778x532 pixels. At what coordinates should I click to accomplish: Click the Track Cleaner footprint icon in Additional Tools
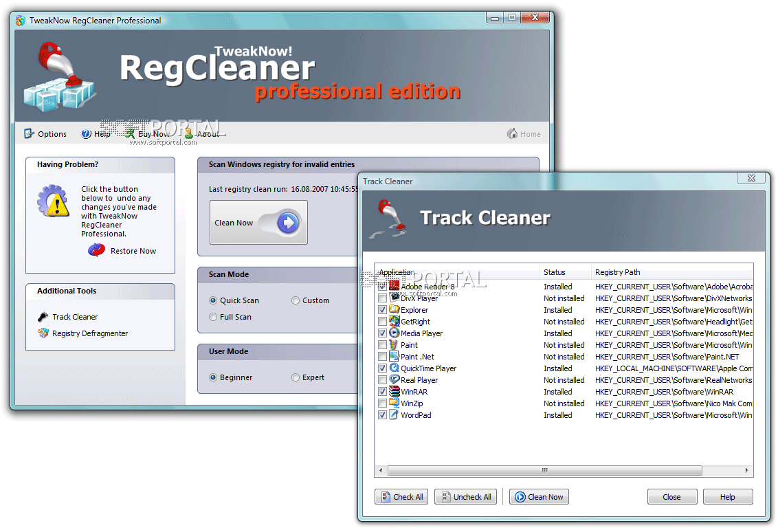43,317
